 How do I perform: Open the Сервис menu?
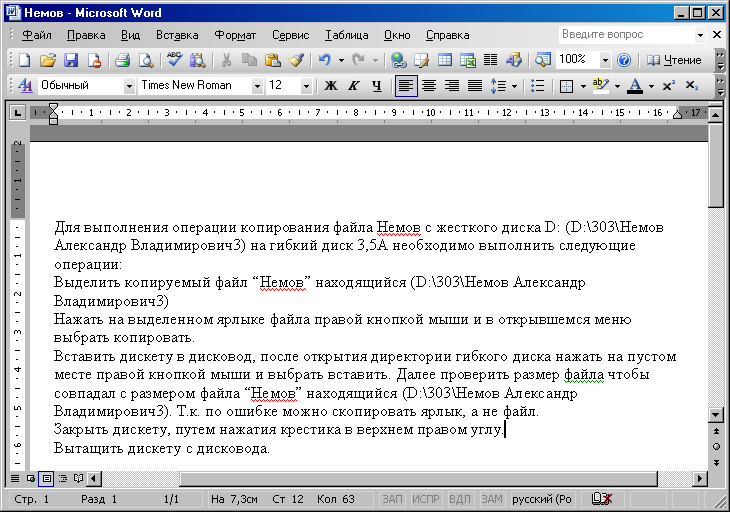coord(291,35)
